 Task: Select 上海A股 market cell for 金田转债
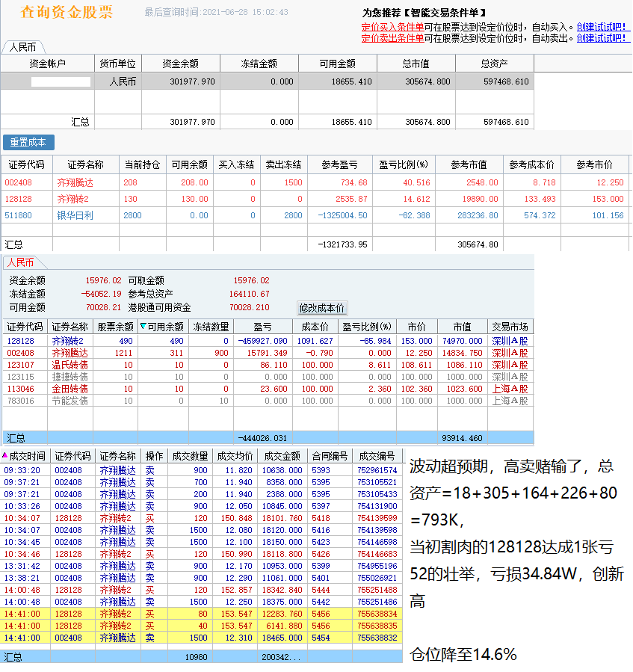coord(510,389)
